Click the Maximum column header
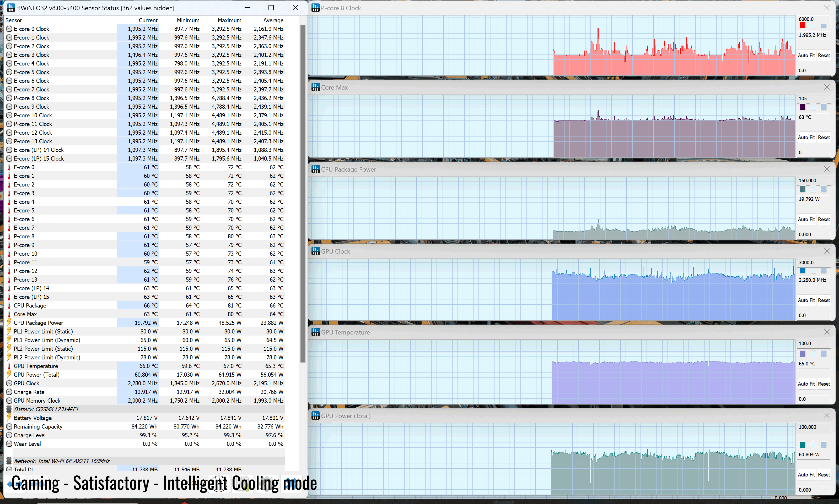 click(222, 20)
